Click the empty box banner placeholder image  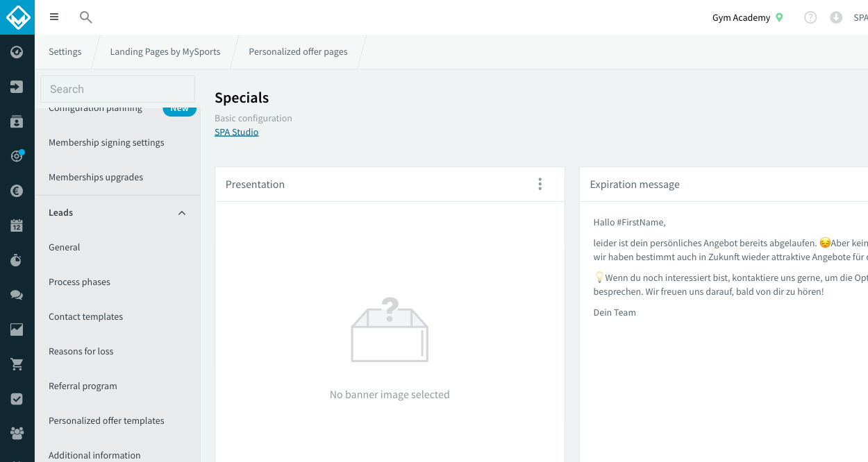pyautogui.click(x=390, y=330)
